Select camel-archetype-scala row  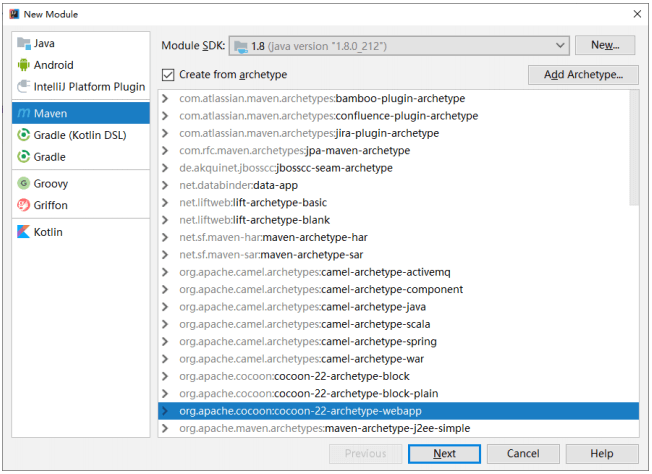pos(398,324)
